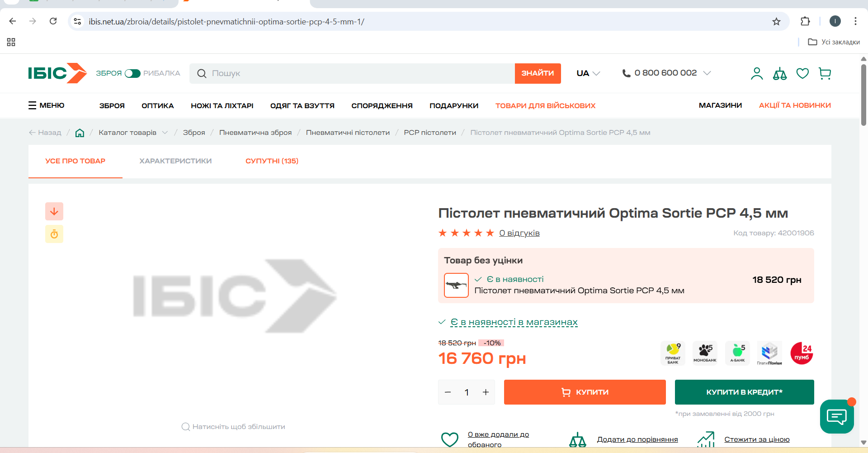This screenshot has height=453, width=868.
Task: Toggle the Зброя/Рибалка switch
Action: tap(132, 73)
